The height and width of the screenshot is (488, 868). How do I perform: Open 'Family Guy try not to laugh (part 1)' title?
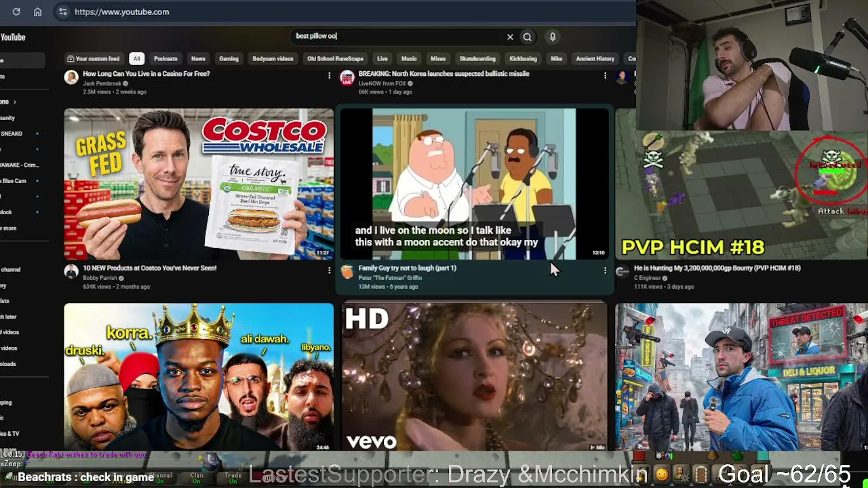click(x=407, y=268)
